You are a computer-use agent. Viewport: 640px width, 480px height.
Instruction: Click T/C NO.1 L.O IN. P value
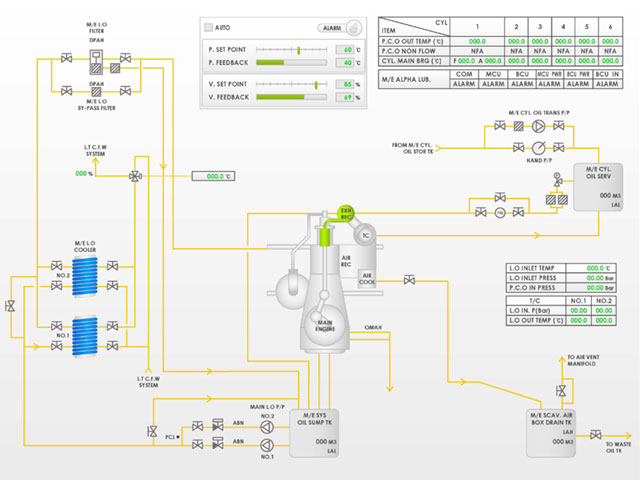578,311
